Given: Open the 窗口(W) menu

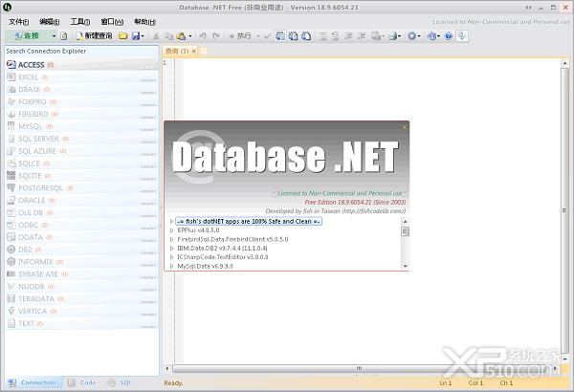Looking at the screenshot, I should click(112, 22).
